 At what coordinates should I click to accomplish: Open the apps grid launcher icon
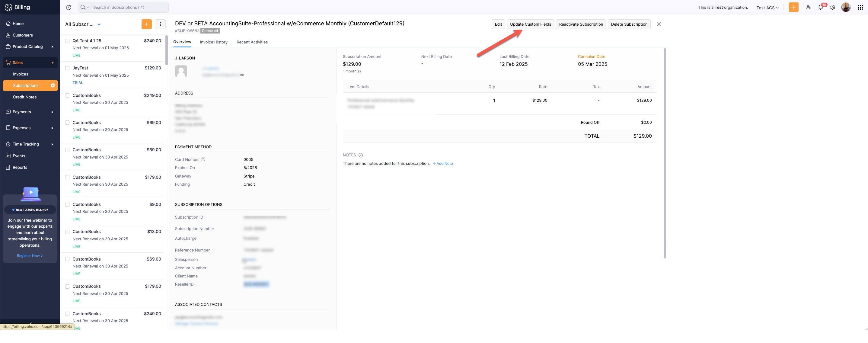[860, 8]
